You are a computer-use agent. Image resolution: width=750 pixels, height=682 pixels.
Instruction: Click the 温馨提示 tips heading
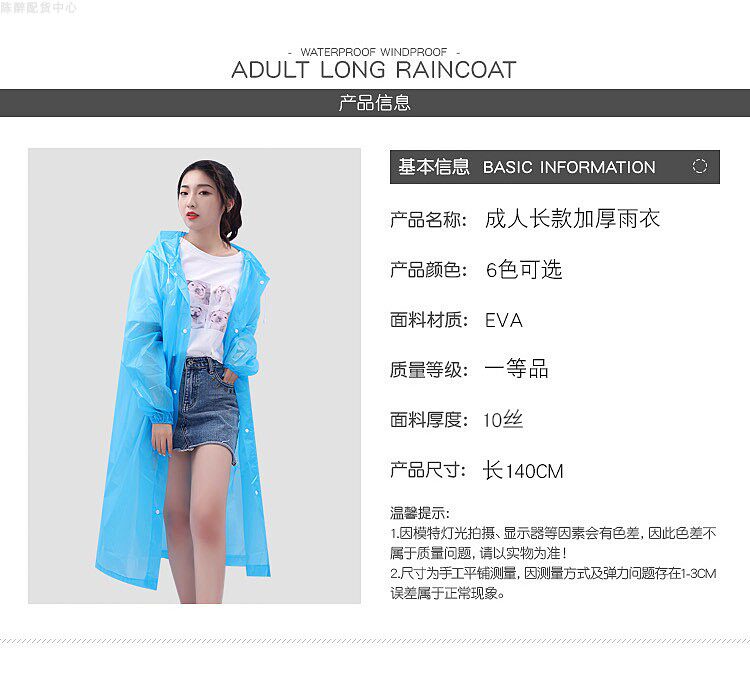(x=420, y=513)
